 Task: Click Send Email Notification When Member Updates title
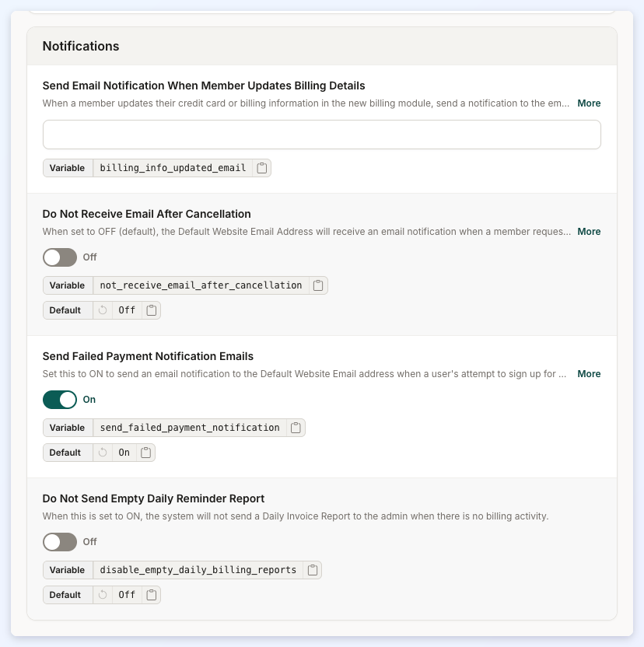(x=204, y=86)
